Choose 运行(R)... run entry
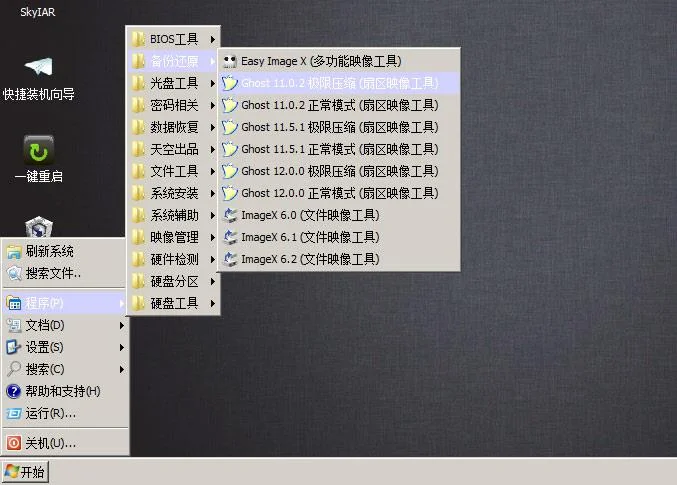 (65, 414)
